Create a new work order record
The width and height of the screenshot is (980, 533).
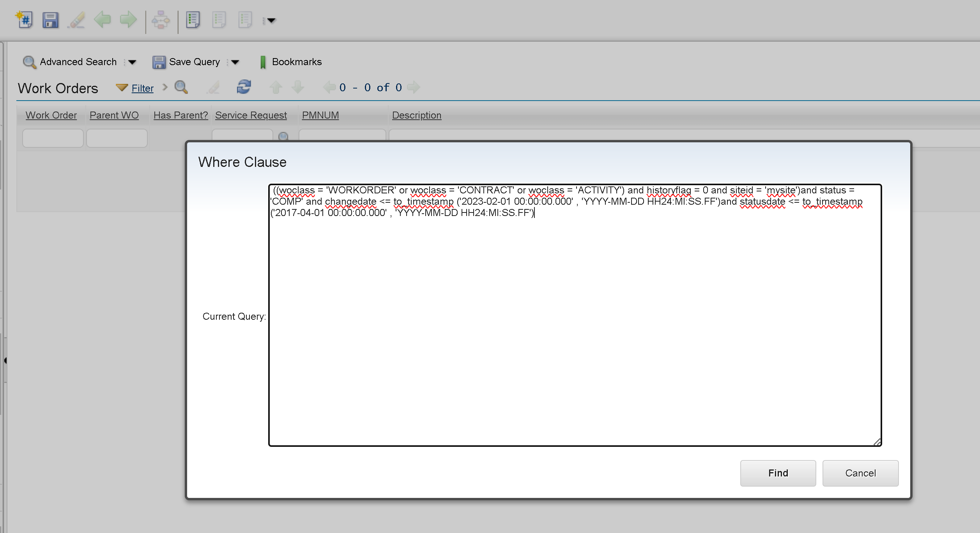pyautogui.click(x=23, y=20)
